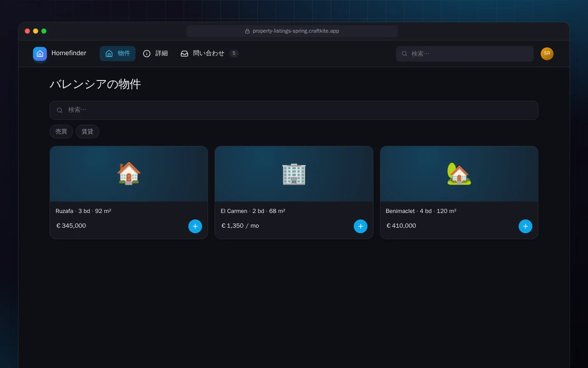Click the €345,000 price
The width and height of the screenshot is (588, 368).
(x=71, y=226)
